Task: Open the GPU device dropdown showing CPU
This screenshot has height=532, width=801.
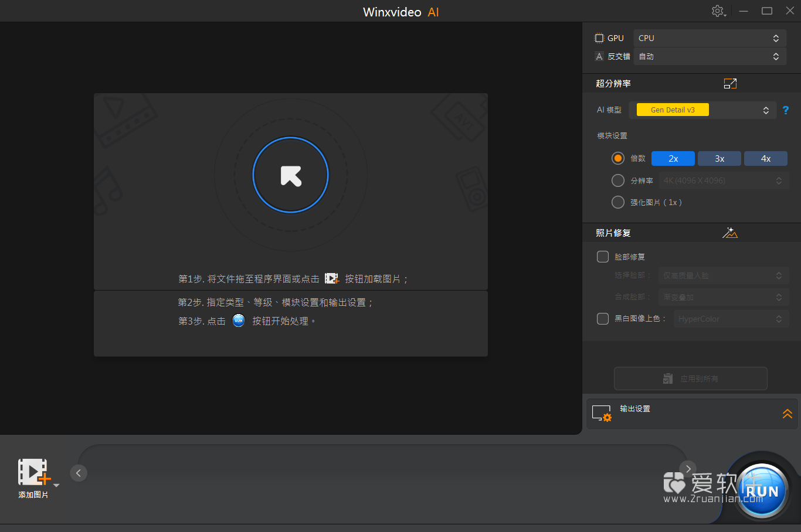Action: (710, 38)
